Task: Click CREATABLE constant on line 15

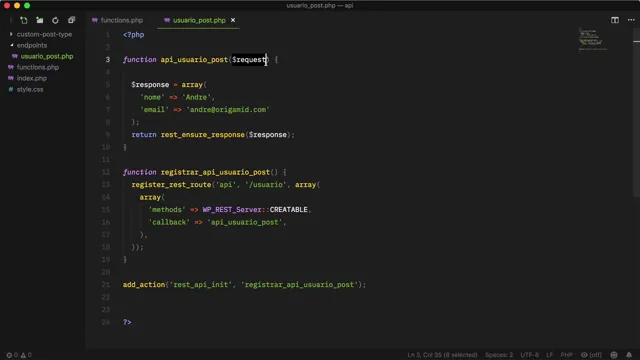Action: tap(289, 209)
